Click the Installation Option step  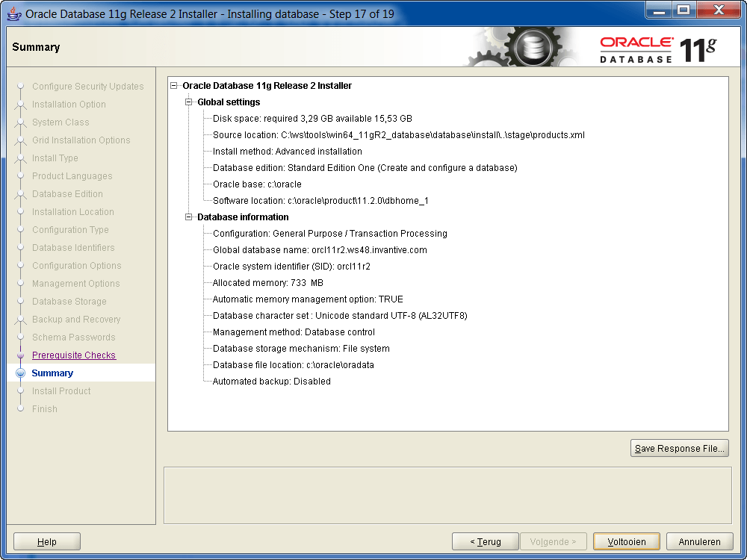[69, 105]
